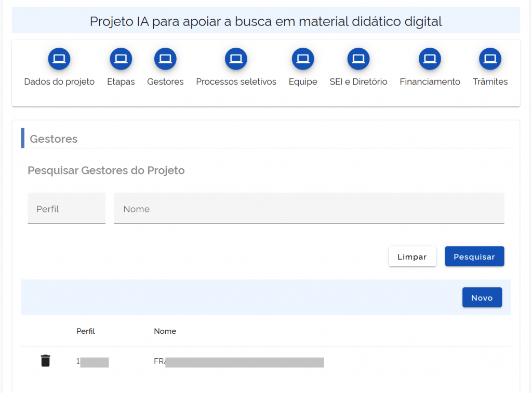Image resolution: width=532 pixels, height=393 pixels.
Task: Select the Etapas navigation icon
Action: click(121, 59)
